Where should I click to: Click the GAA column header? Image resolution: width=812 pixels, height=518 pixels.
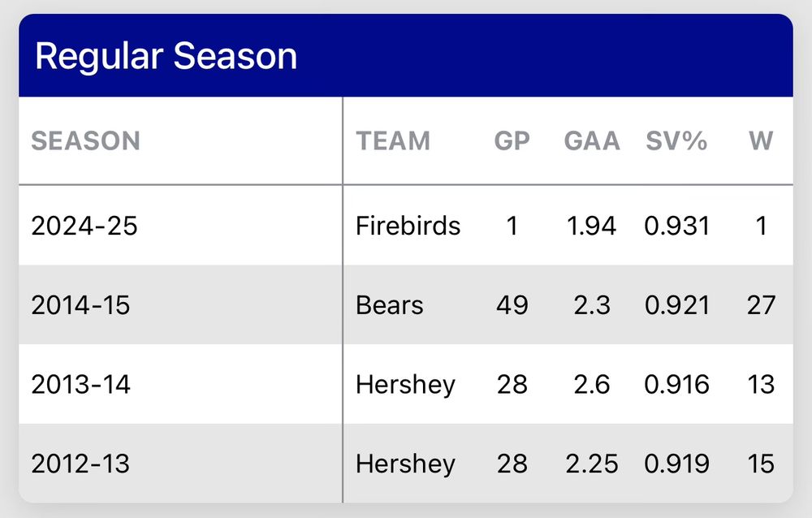(592, 141)
